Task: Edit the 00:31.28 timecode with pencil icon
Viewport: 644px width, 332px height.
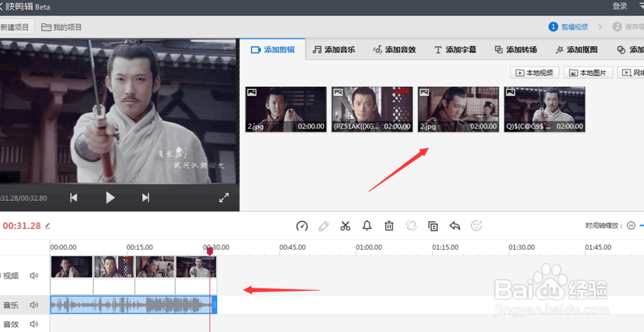Action: point(48,226)
